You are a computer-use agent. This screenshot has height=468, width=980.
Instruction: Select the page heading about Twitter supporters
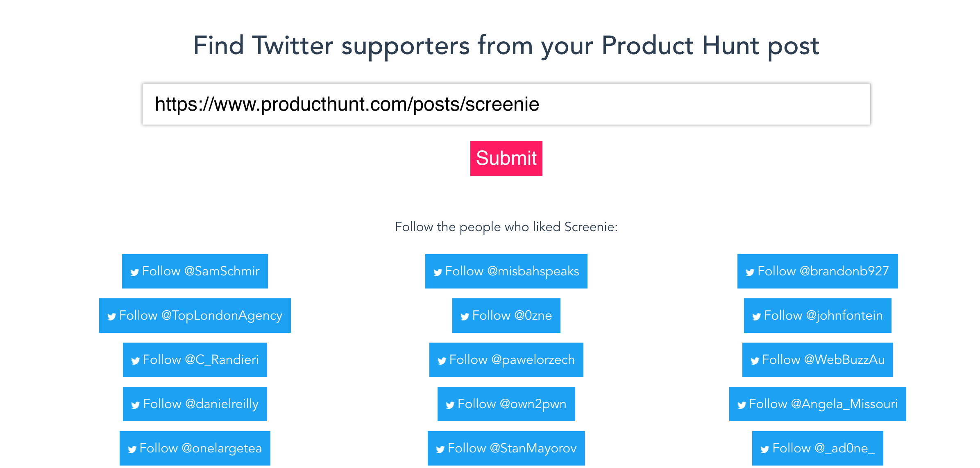506,46
